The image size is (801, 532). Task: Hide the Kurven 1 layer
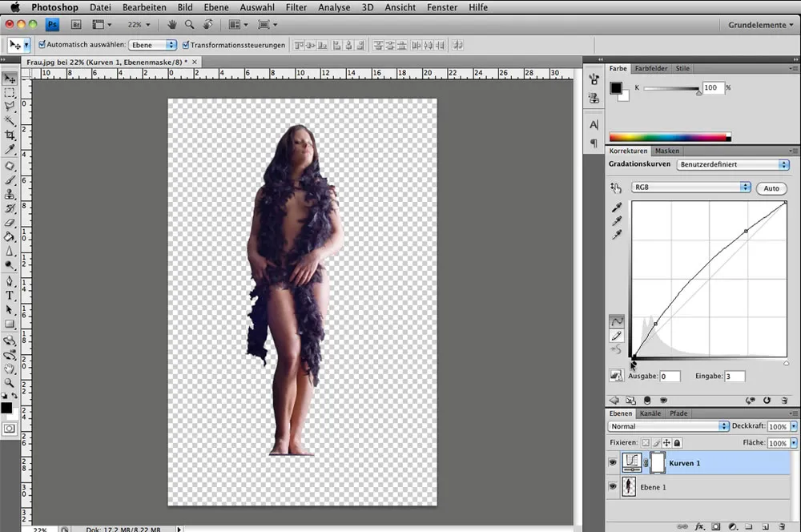[x=613, y=462]
